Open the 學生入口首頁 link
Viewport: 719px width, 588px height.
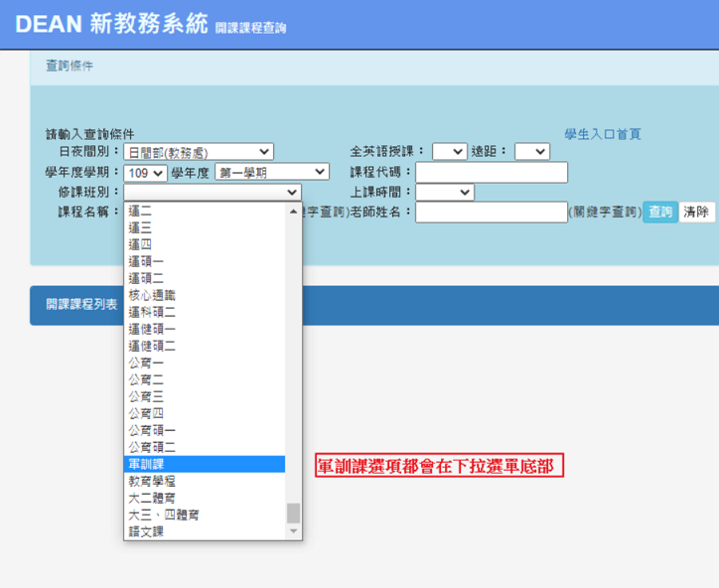pyautogui.click(x=603, y=134)
